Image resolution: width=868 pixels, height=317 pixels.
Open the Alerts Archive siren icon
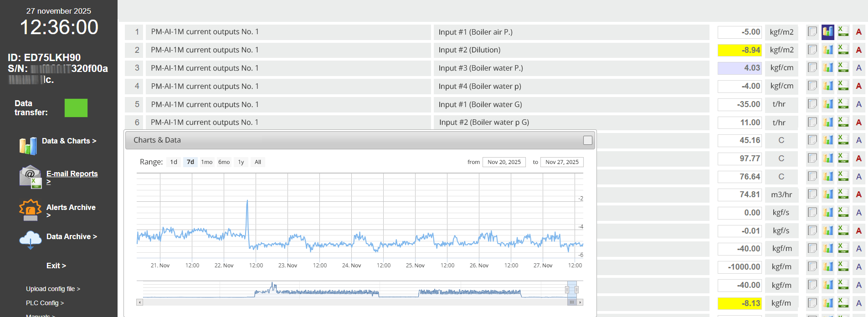click(x=30, y=210)
